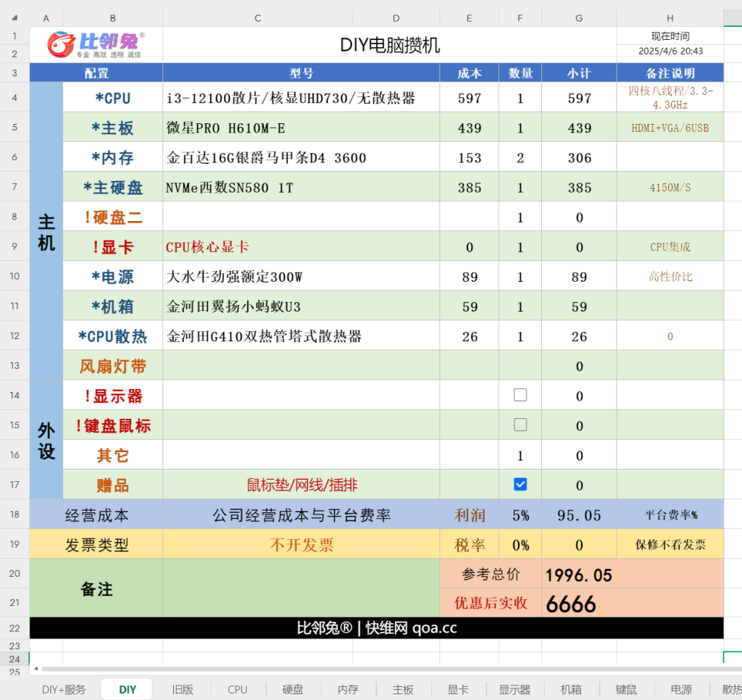Select the 金百达16G银爵马甲条D4 3600 cell
Screen dimensions: 742x700
[301, 157]
